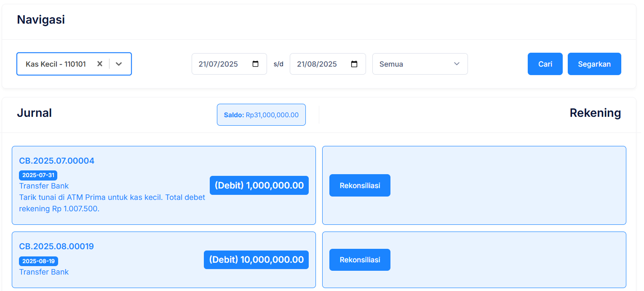Open journal entry CB.2025.07.00004
644x291 pixels.
[x=57, y=161]
